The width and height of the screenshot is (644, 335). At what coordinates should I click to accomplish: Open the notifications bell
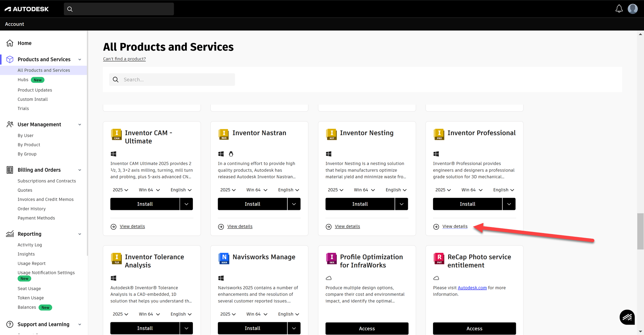click(619, 9)
